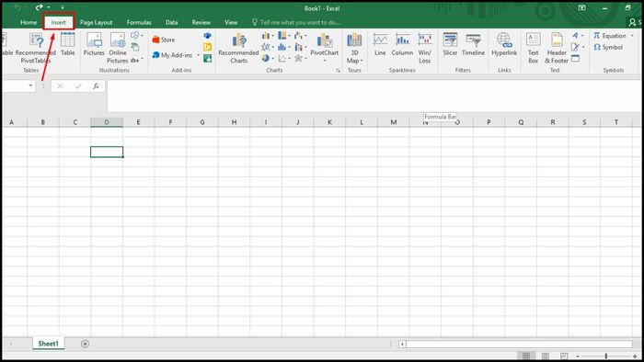Open the Formulas tab
Screen dimensions: 644x362
(x=139, y=22)
